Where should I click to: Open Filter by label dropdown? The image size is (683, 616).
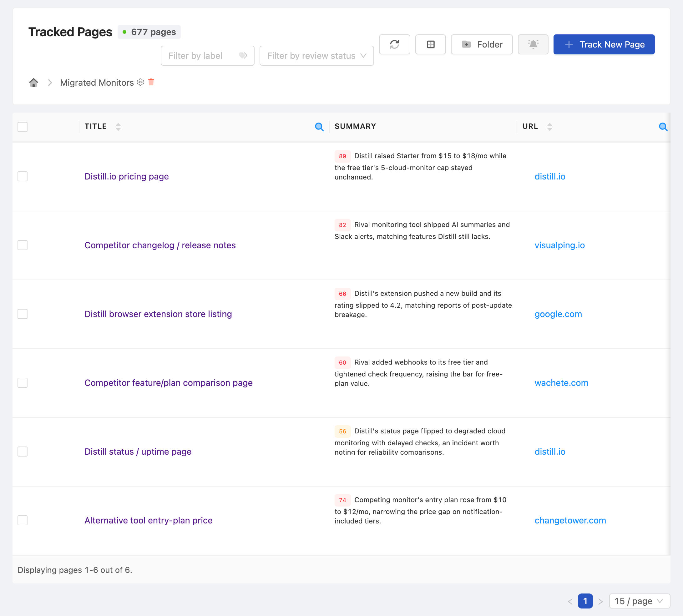[207, 56]
